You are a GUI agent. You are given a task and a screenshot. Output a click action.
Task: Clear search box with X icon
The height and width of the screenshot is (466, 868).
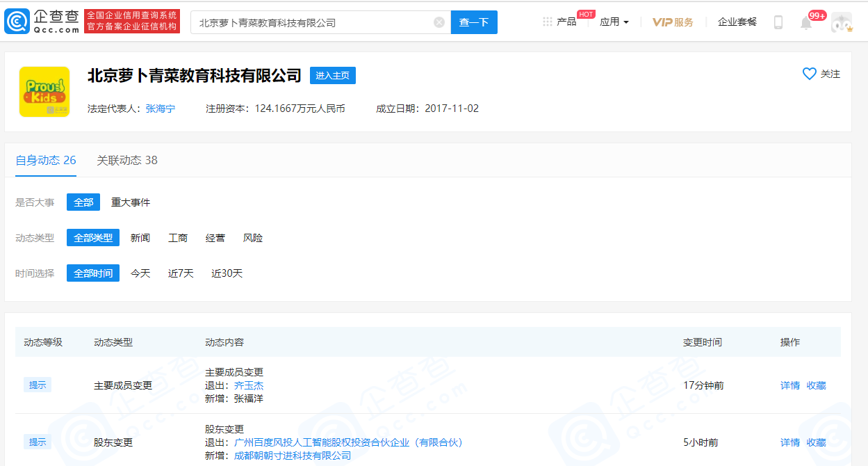pos(439,22)
